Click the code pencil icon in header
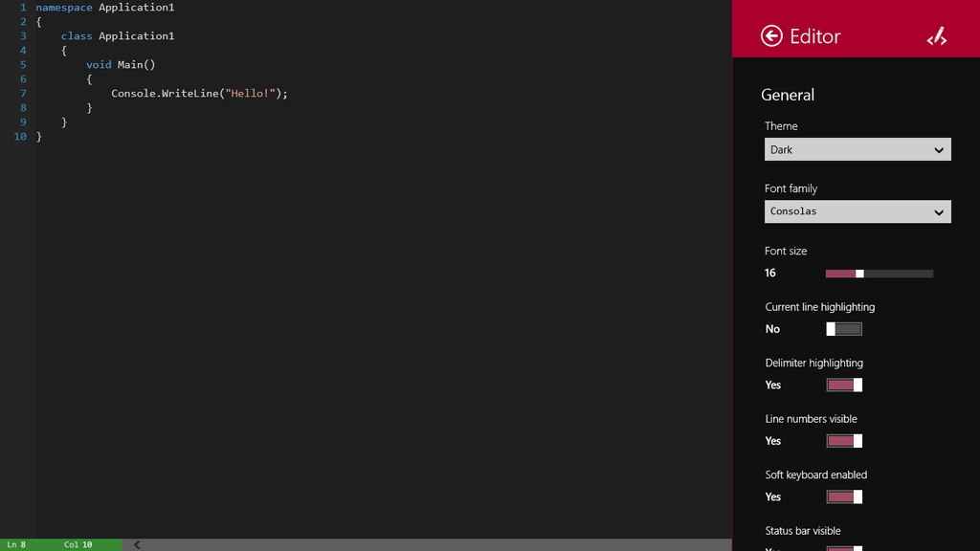The height and width of the screenshot is (551, 980). tap(936, 36)
